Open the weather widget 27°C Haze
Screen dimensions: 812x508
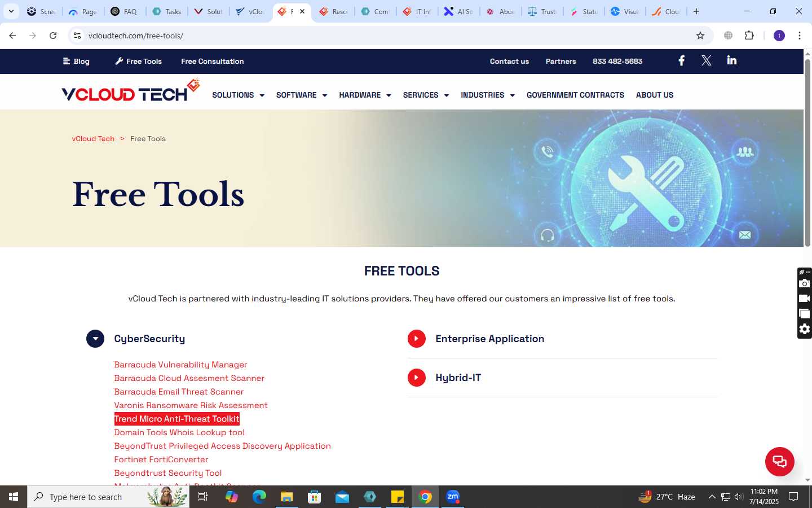(667, 497)
